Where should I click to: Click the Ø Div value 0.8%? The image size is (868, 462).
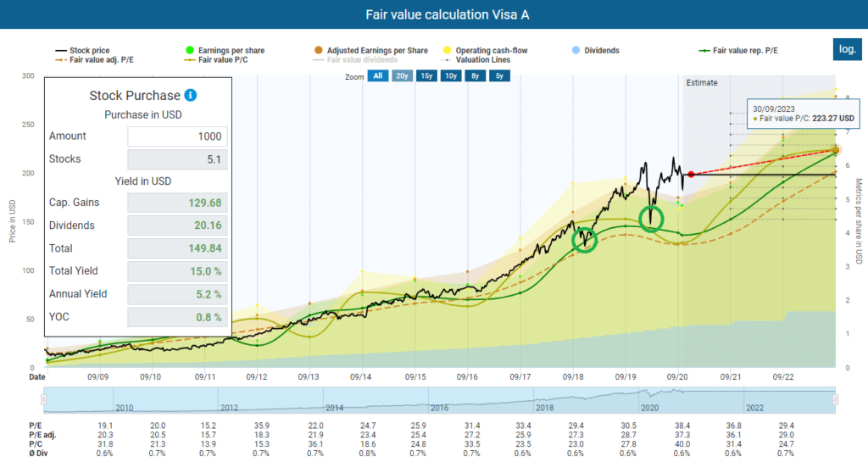pyautogui.click(x=367, y=454)
